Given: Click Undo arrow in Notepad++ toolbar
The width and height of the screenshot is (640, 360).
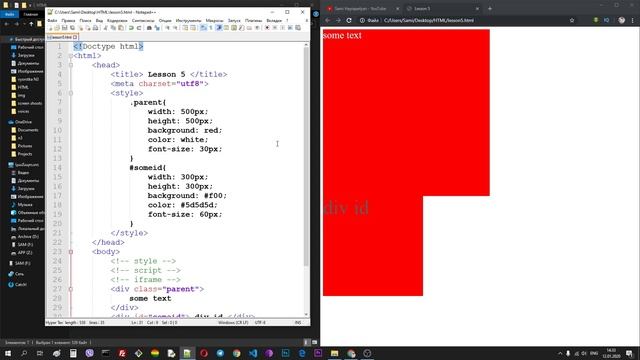Looking at the screenshot, I should tap(131, 28).
